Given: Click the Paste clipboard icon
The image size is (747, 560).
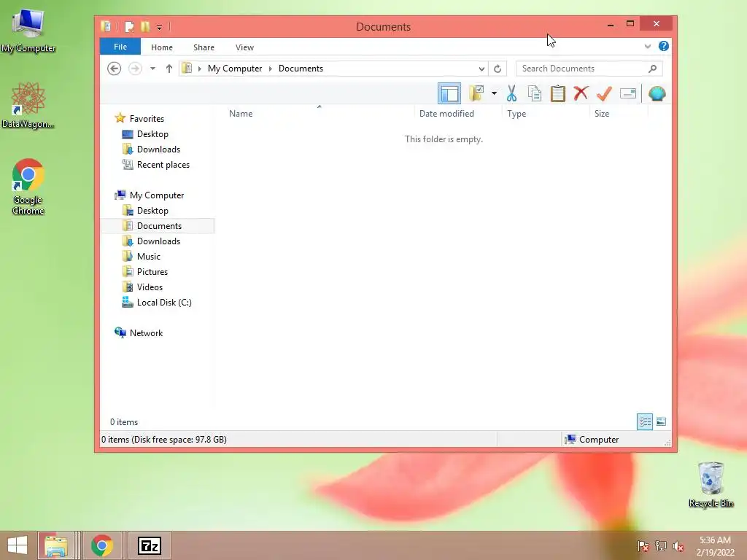Looking at the screenshot, I should point(558,93).
